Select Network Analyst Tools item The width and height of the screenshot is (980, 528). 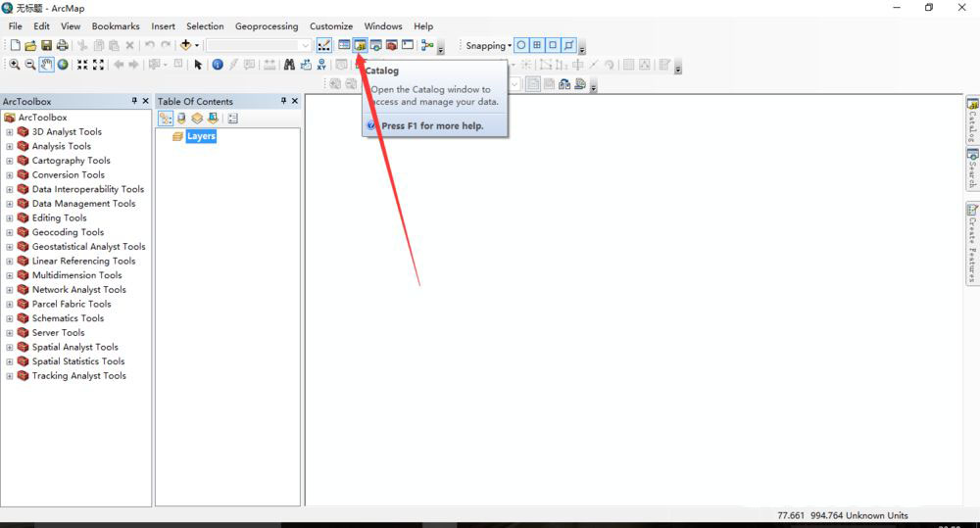point(78,290)
